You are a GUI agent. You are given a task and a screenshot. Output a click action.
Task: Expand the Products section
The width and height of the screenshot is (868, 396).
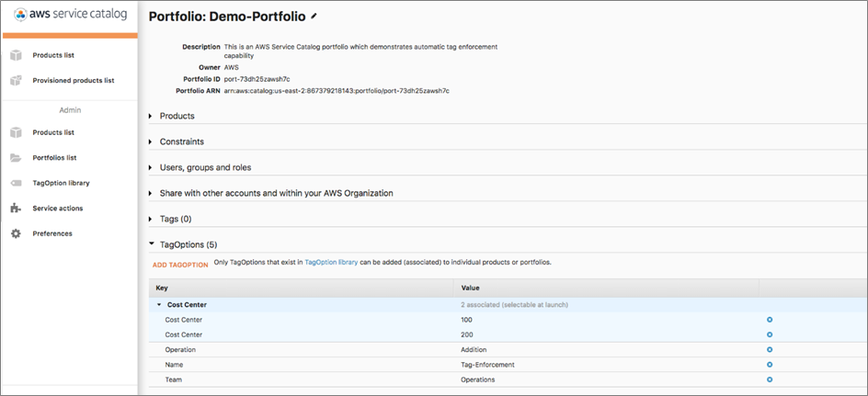tap(151, 116)
